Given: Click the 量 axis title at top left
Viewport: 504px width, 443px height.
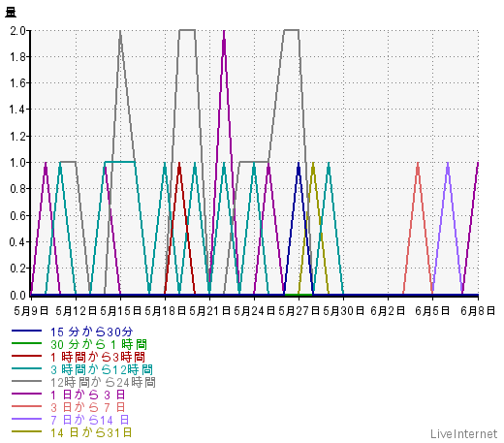Looking at the screenshot, I should (x=11, y=13).
